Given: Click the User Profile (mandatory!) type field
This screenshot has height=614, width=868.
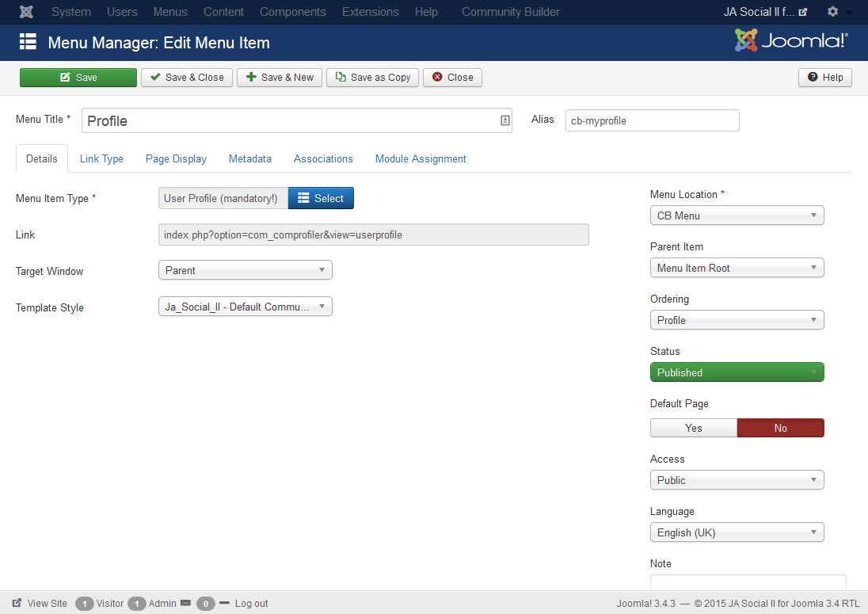Looking at the screenshot, I should (x=223, y=198).
